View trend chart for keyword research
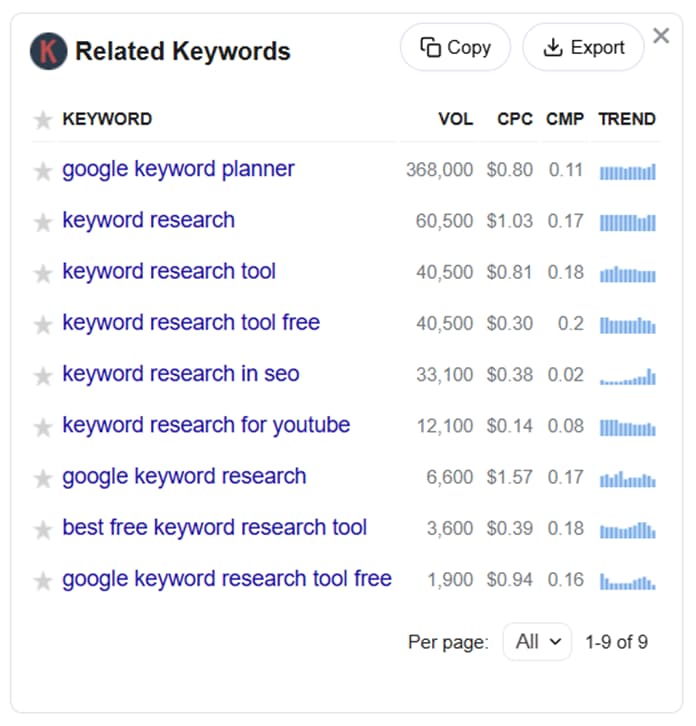This screenshot has height=726, width=696. pyautogui.click(x=627, y=222)
